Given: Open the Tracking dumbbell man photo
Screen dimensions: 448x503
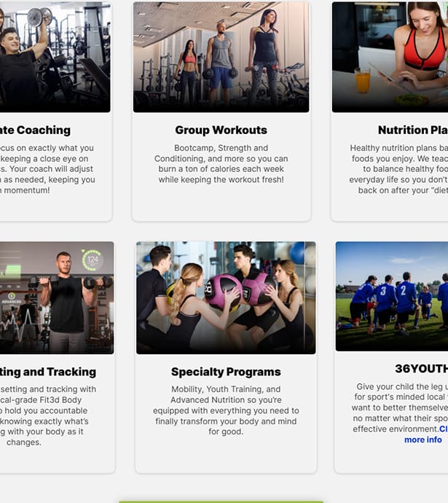Looking at the screenshot, I should pos(57,297).
